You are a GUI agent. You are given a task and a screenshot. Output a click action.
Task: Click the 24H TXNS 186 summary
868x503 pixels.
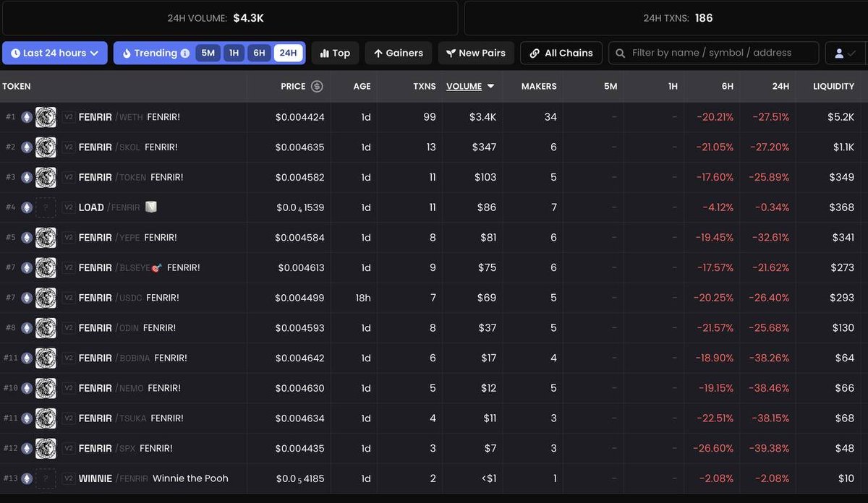pos(678,18)
